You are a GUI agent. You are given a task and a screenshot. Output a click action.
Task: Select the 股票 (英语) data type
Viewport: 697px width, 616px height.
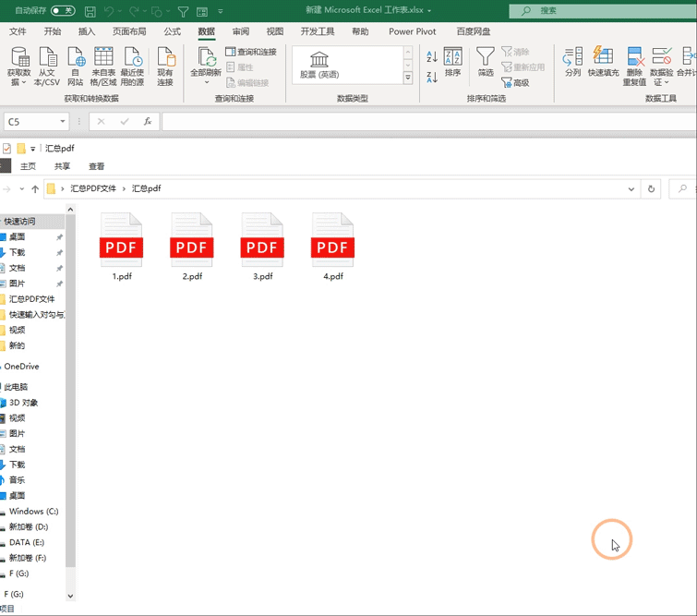(319, 65)
